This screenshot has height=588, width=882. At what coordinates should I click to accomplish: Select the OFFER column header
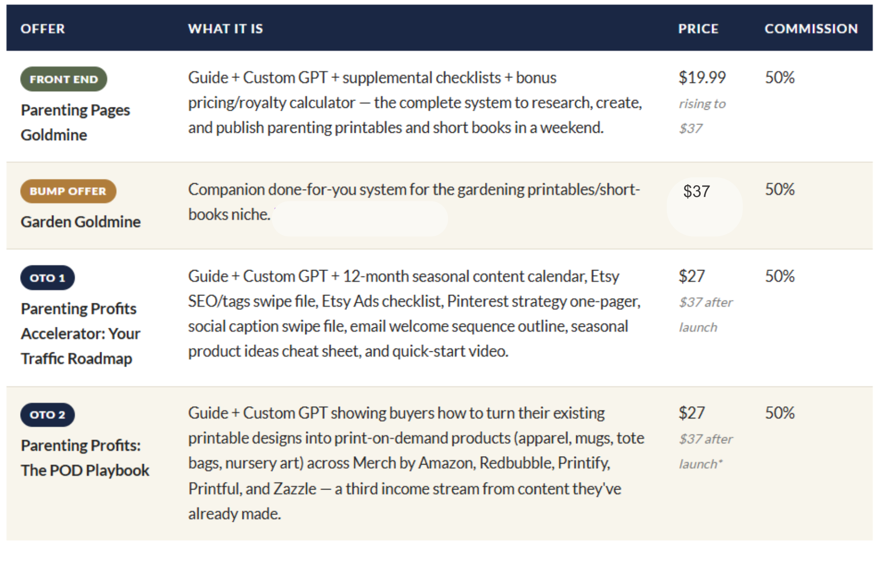click(x=43, y=29)
